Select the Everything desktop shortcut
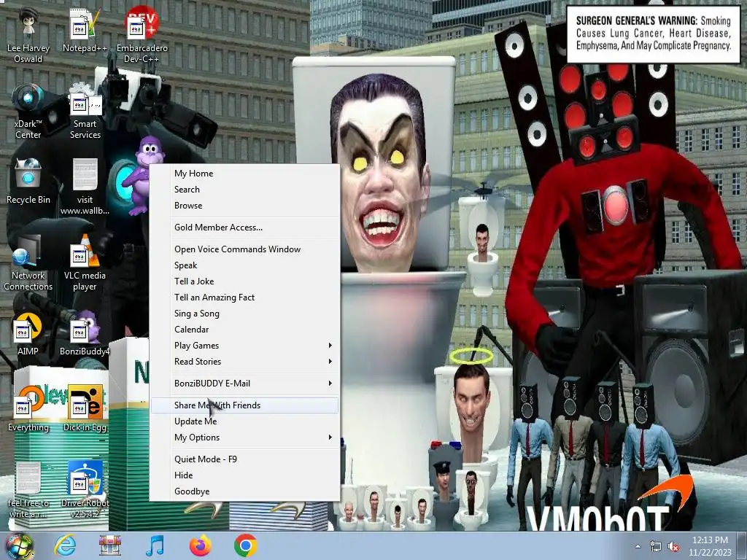Viewport: 747px width, 560px height. pos(28,410)
